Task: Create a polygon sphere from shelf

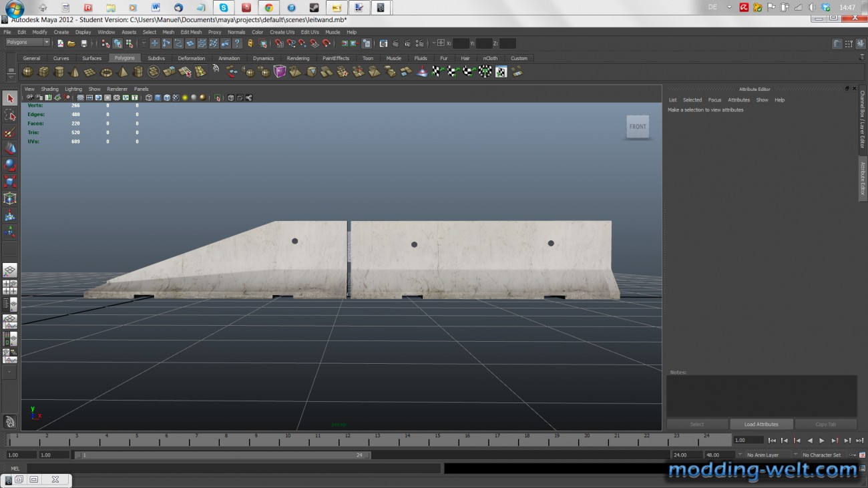Action: click(28, 71)
